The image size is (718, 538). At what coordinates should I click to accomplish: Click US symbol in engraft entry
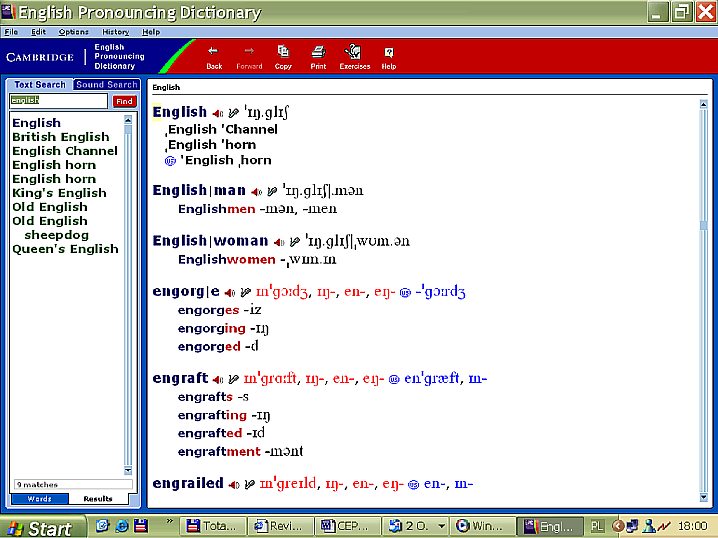[x=394, y=379]
